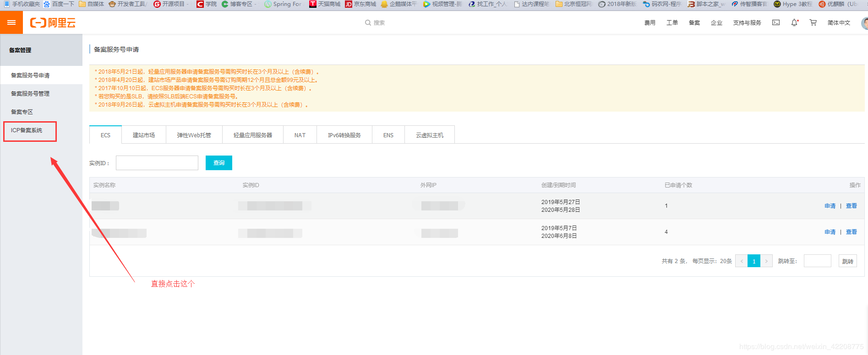Click the 阿里云 logo
This screenshot has width=868, height=355.
[x=53, y=23]
